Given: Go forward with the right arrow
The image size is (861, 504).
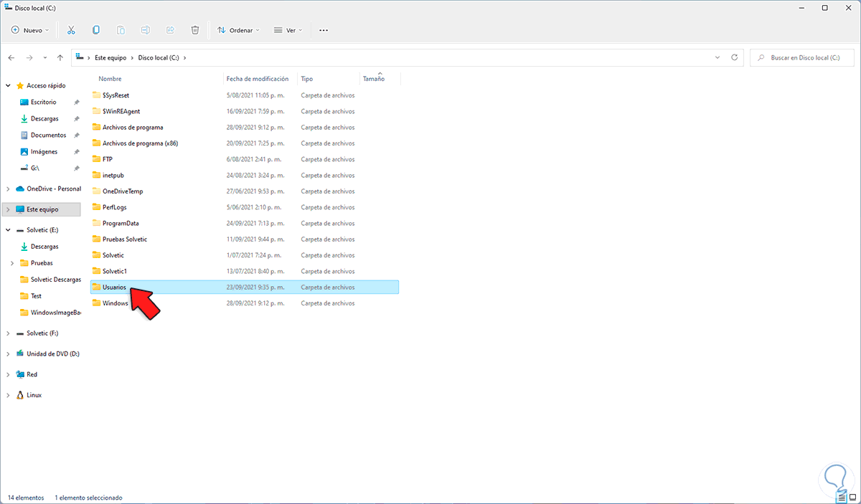Looking at the screenshot, I should point(29,57).
